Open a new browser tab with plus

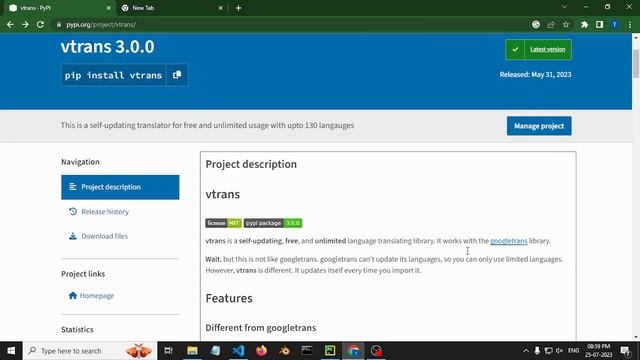(x=238, y=8)
